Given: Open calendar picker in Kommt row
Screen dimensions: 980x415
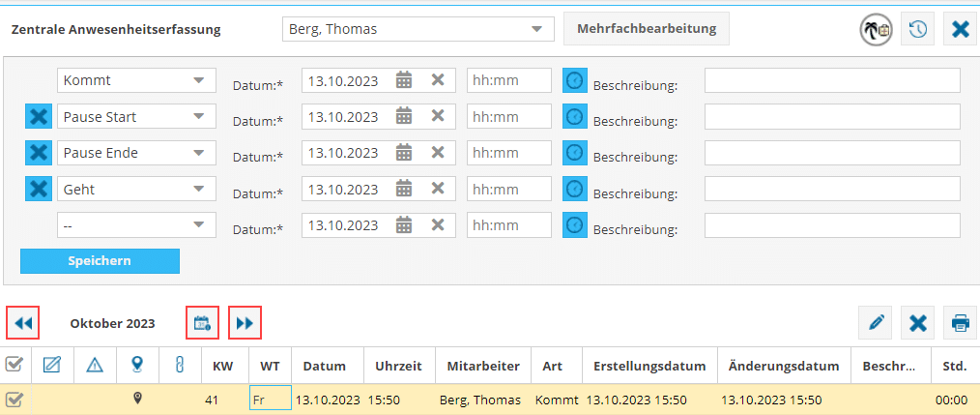Looking at the screenshot, I should click(x=404, y=80).
